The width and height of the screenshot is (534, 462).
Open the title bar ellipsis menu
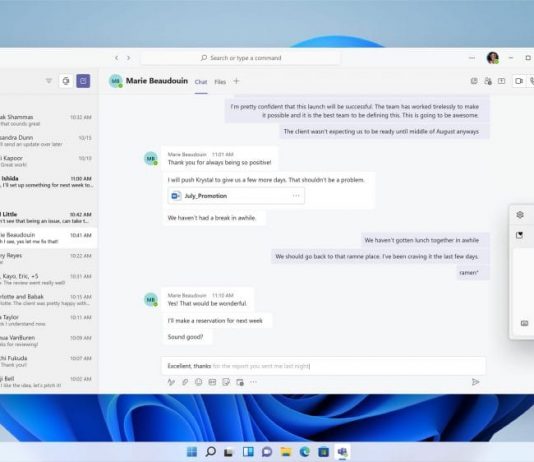[x=472, y=58]
